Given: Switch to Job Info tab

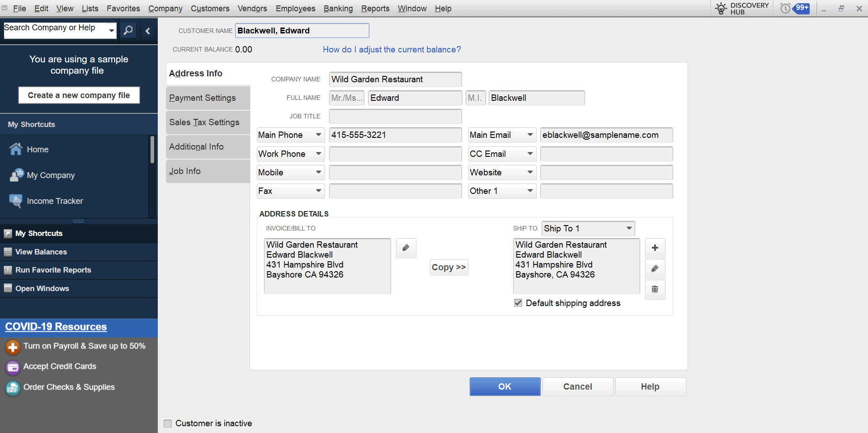Looking at the screenshot, I should [208, 171].
